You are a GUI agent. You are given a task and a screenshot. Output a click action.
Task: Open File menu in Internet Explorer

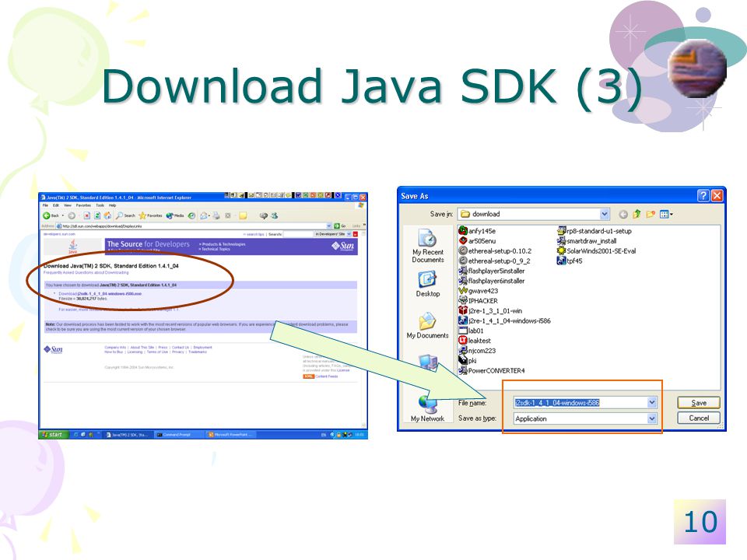coord(45,205)
